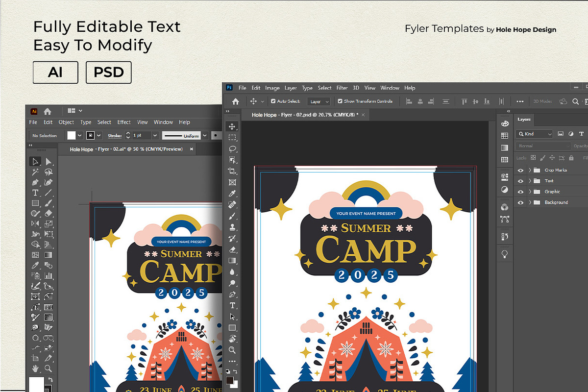Screen dimensions: 588x392
Task: Open the Color panel icon in Photoshop dock
Action: point(505,123)
